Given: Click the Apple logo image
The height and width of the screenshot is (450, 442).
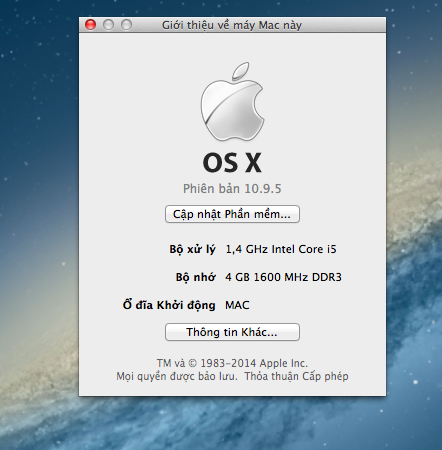Looking at the screenshot, I should (232, 101).
